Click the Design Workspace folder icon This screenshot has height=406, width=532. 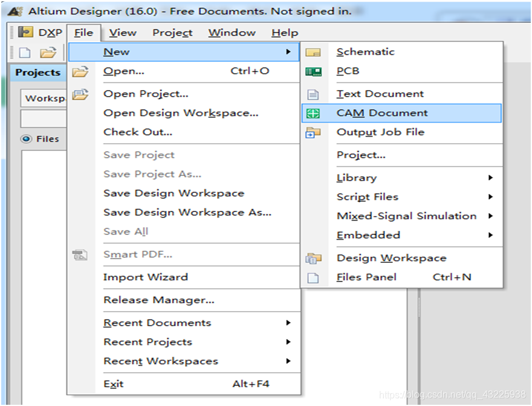(313, 259)
